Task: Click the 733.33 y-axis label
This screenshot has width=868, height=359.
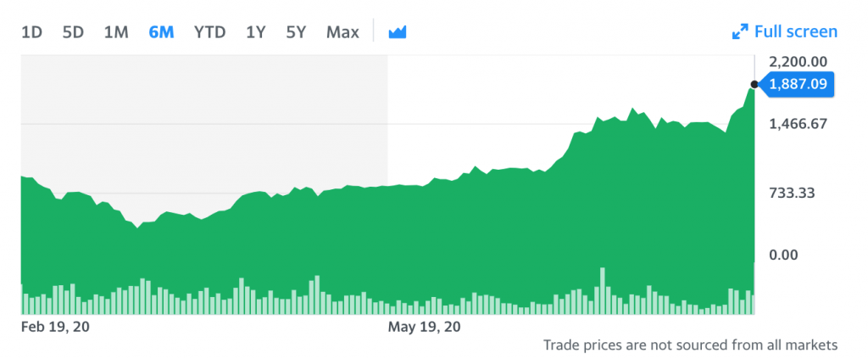Action: coord(790,193)
